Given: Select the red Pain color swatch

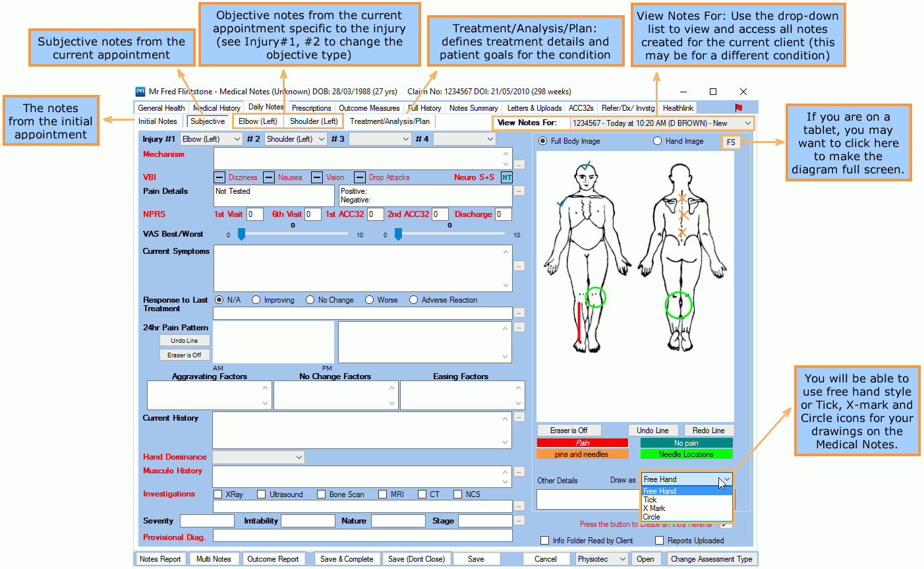Looking at the screenshot, I should coord(582,443).
